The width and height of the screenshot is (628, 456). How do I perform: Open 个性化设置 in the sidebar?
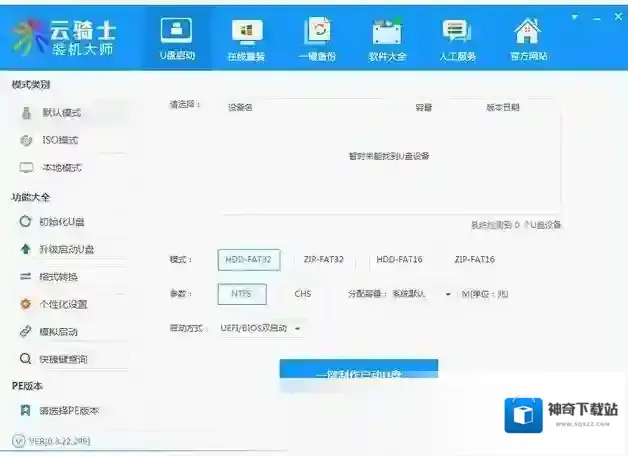click(x=62, y=304)
